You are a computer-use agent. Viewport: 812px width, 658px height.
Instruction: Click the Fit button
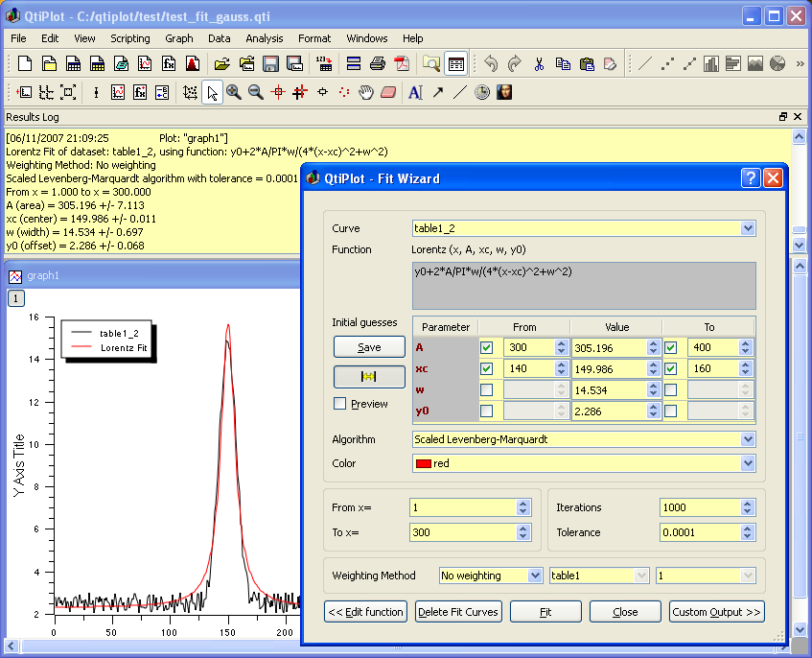click(x=545, y=612)
